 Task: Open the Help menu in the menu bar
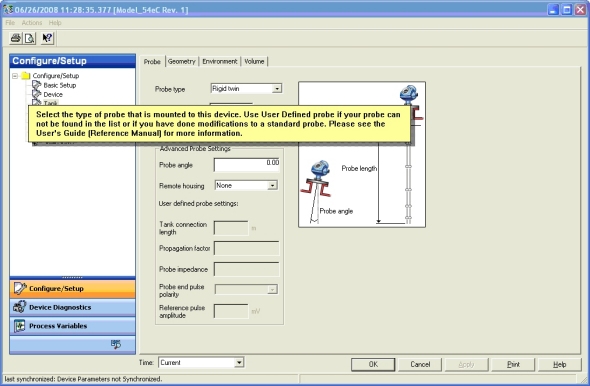(x=55, y=23)
